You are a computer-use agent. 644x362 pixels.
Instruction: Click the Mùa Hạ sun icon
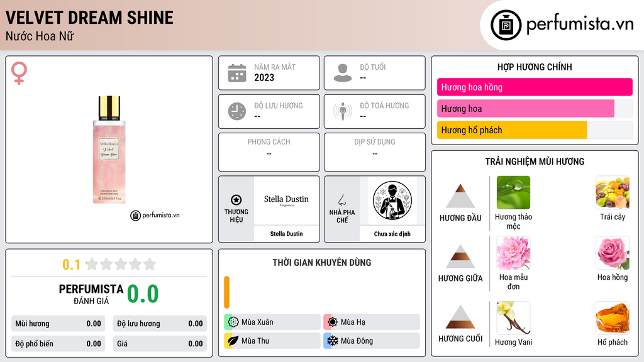332,322
